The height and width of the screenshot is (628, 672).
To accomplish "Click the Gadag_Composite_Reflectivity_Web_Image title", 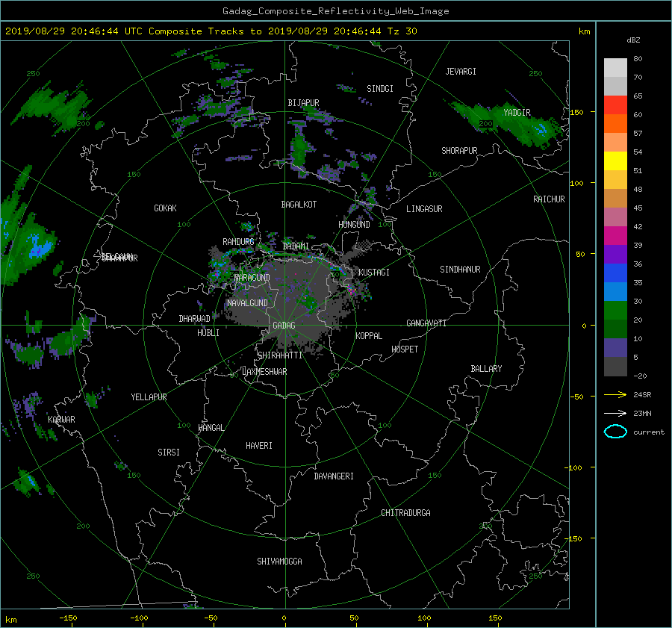I will click(335, 11).
